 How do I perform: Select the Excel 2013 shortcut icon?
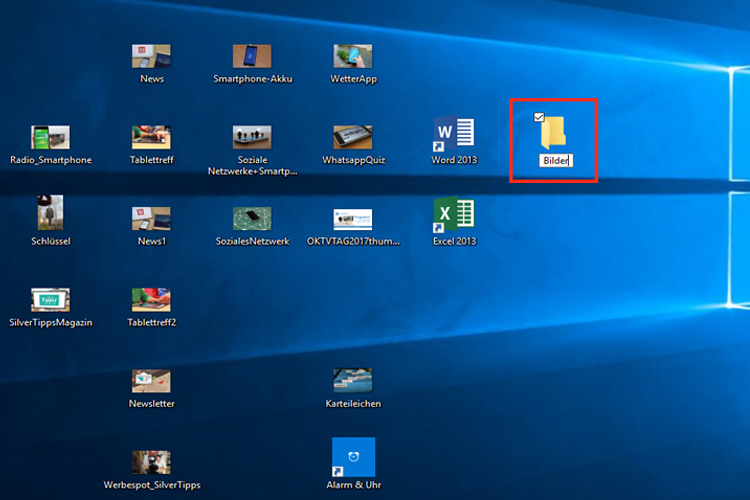tap(454, 215)
